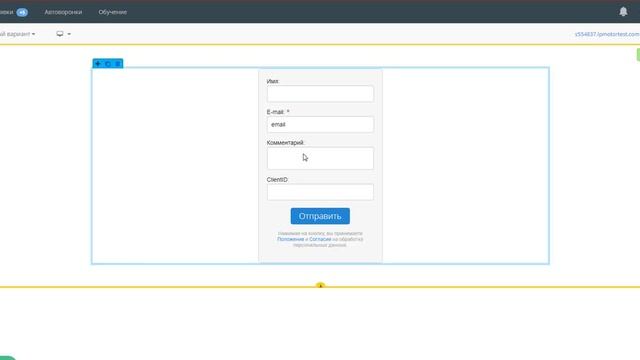640x360 pixels.
Task: Open the Положение link
Action: (x=291, y=239)
